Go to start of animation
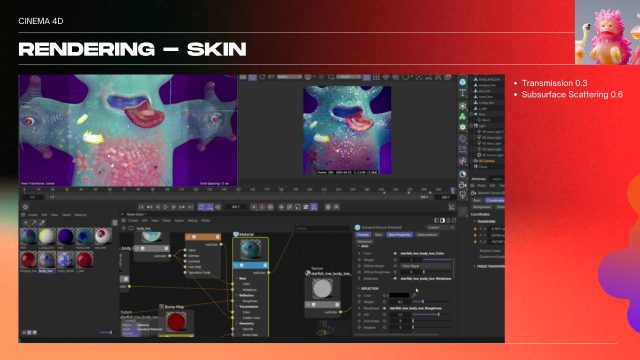 [x=141, y=207]
